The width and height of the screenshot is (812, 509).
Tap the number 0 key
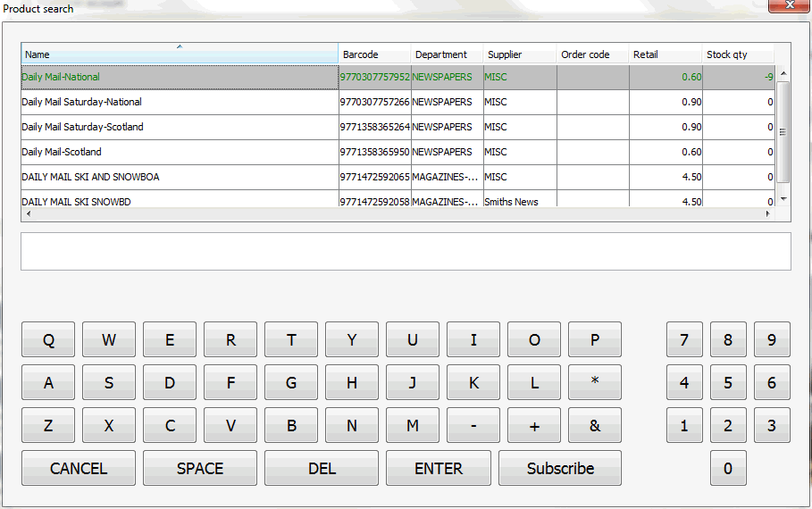(x=728, y=468)
